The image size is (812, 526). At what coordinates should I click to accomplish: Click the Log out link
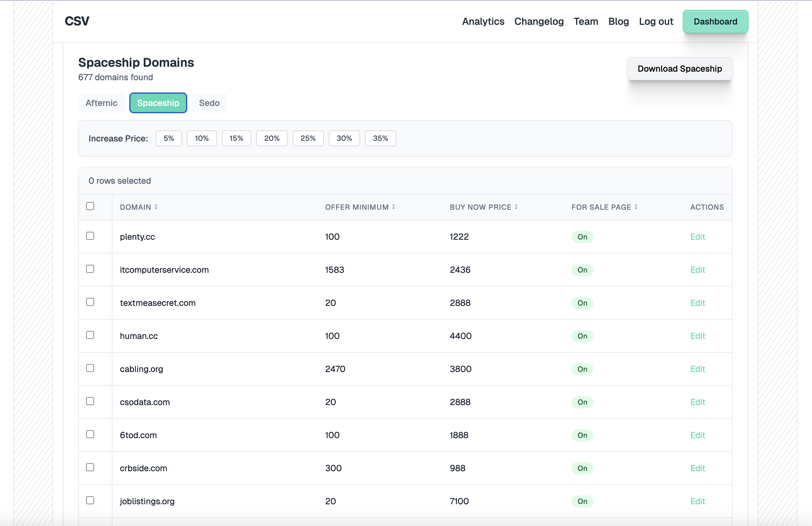point(656,21)
